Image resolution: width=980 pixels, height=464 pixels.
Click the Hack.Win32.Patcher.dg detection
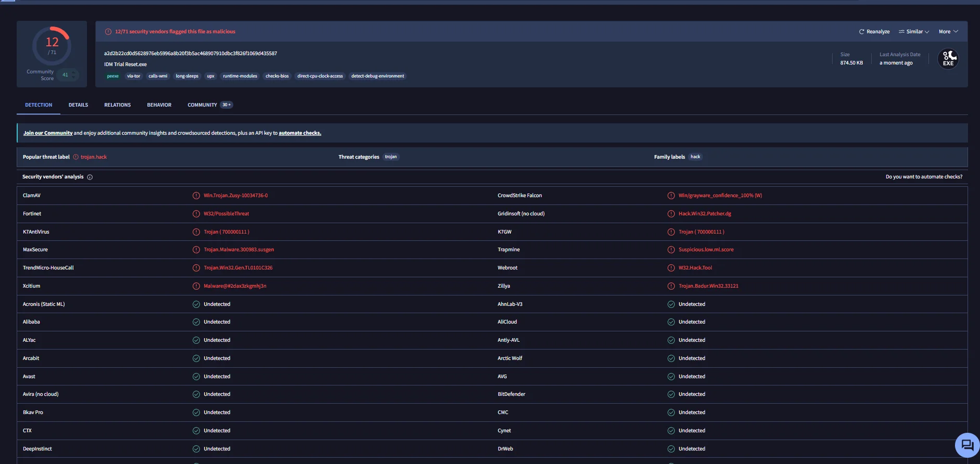(705, 214)
